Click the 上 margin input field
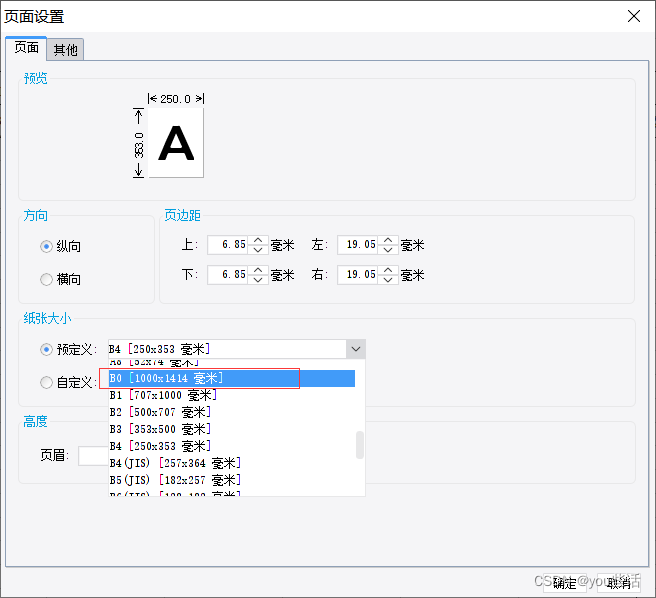Image resolution: width=656 pixels, height=598 pixels. 228,245
